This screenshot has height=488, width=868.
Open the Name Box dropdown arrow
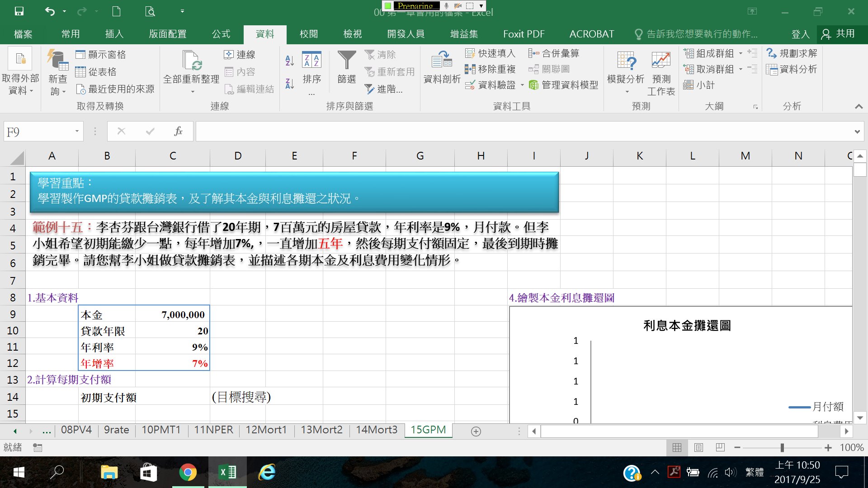[77, 131]
